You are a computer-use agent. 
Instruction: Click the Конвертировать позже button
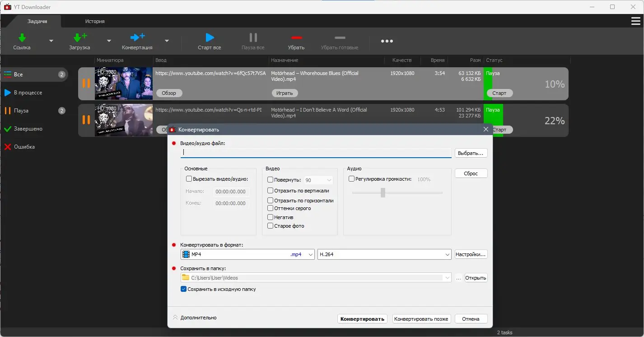click(x=421, y=319)
